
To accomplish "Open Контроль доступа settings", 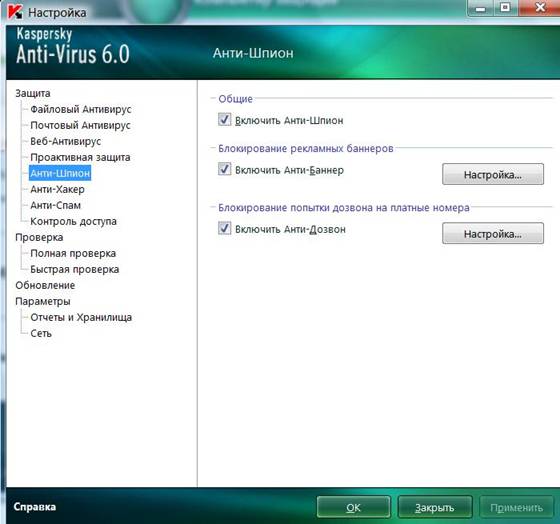I will coord(74,221).
